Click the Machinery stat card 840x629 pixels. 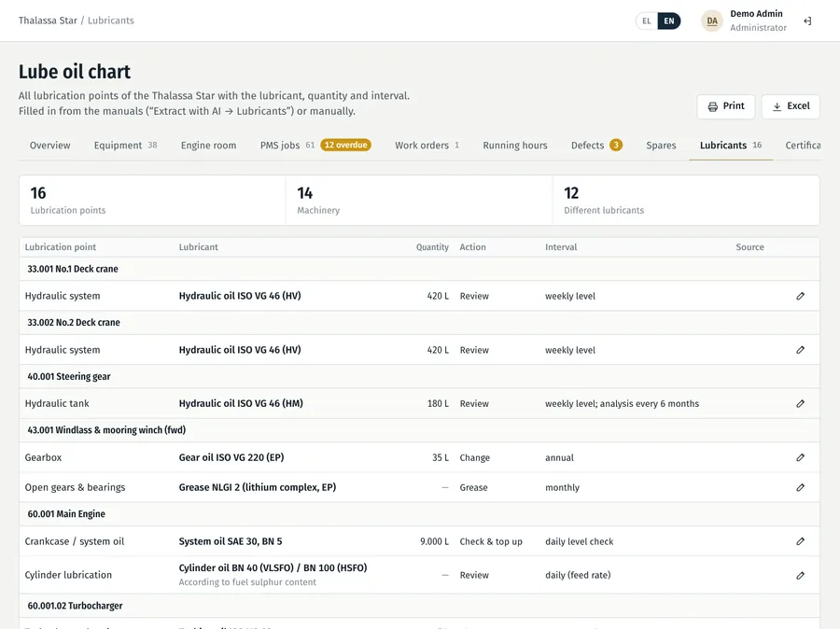[419, 201]
